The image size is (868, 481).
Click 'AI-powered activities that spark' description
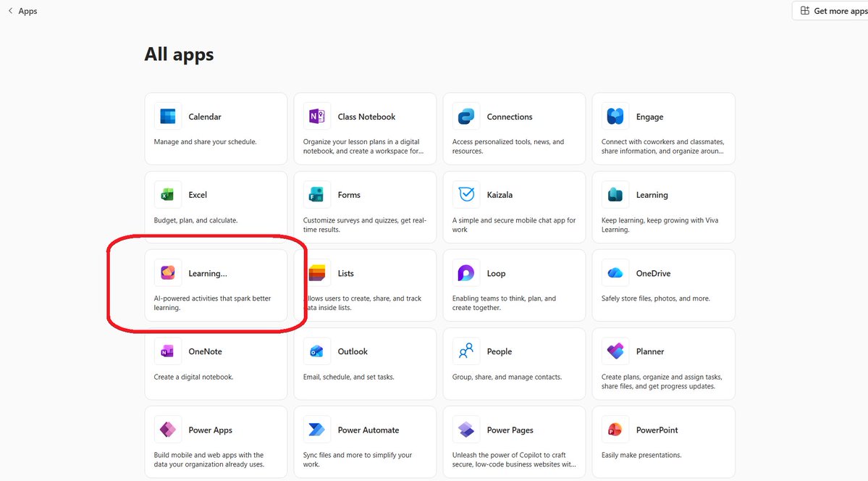click(212, 303)
